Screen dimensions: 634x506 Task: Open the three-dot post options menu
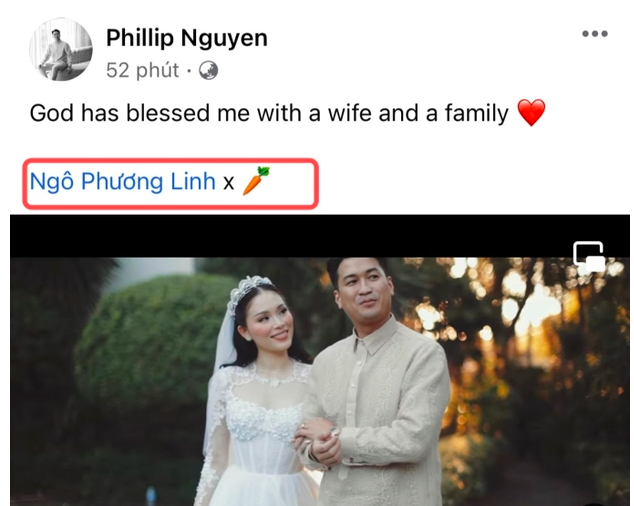(595, 34)
